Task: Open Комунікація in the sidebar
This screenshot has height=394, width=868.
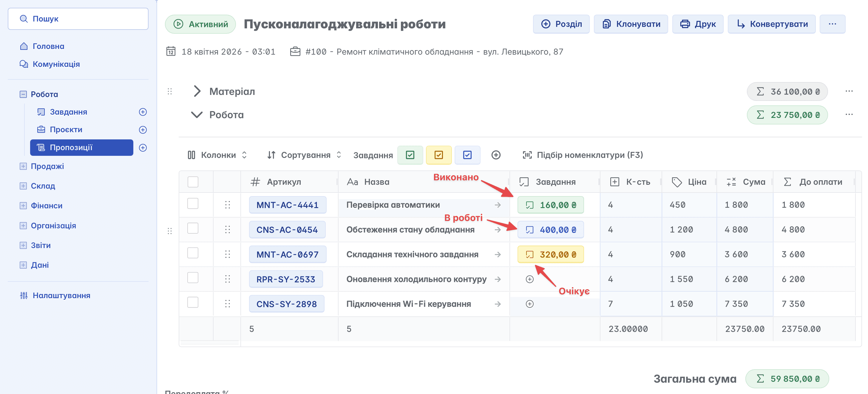Action: pyautogui.click(x=56, y=64)
